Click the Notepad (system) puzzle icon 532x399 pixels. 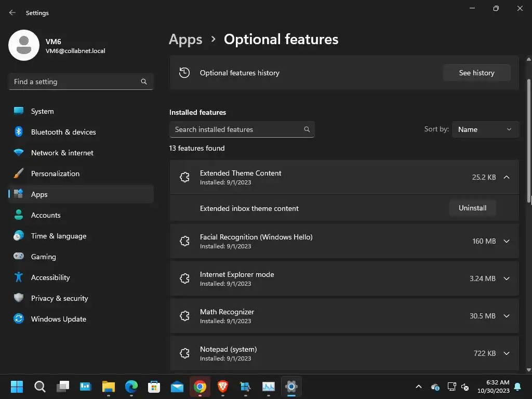pyautogui.click(x=184, y=353)
